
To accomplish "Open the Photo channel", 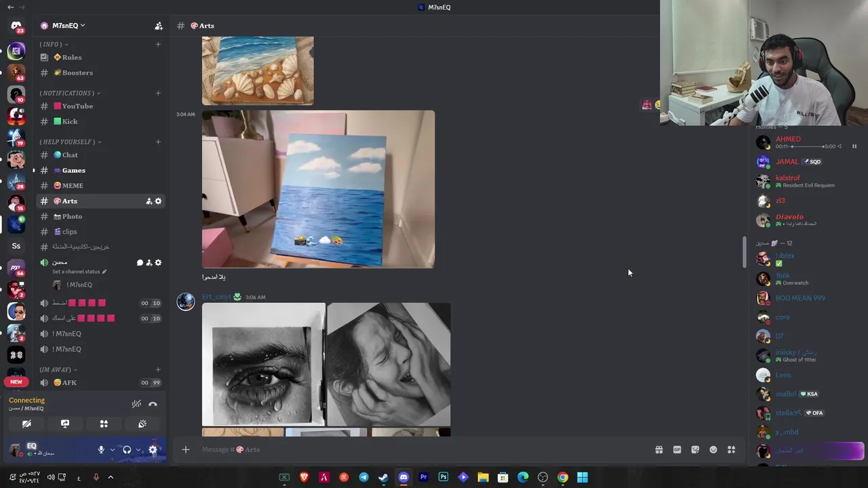I will (x=100, y=216).
